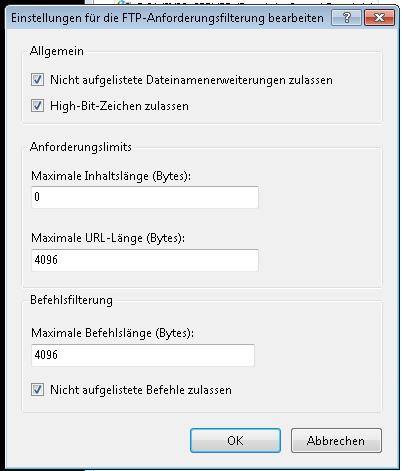Screen dimensions: 402x471
Task: Close the FTP-Anforderungsfilterung dialog with the X
Action: [380, 17]
